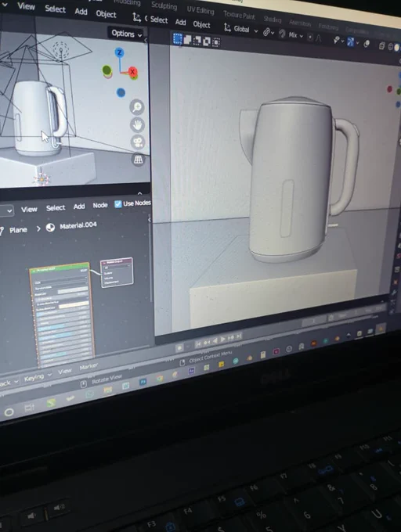Click the pivot point link icon
This screenshot has width=401, height=532.
(x=267, y=32)
